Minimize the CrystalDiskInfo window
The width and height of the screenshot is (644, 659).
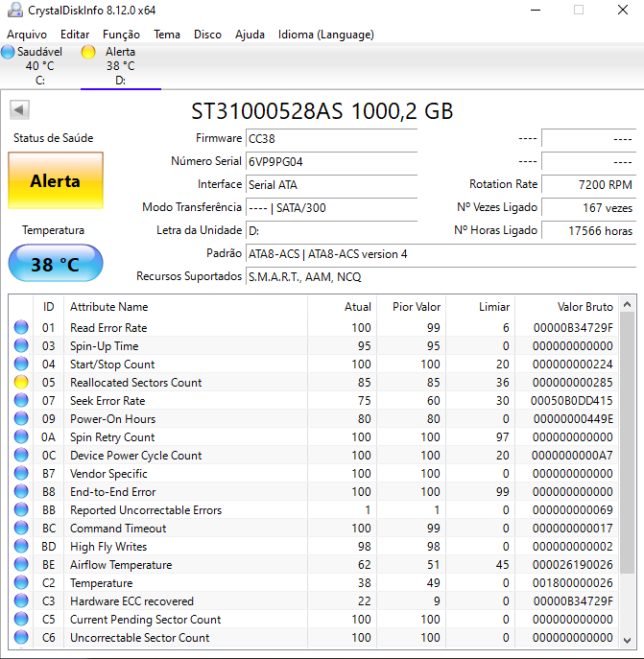[536, 11]
